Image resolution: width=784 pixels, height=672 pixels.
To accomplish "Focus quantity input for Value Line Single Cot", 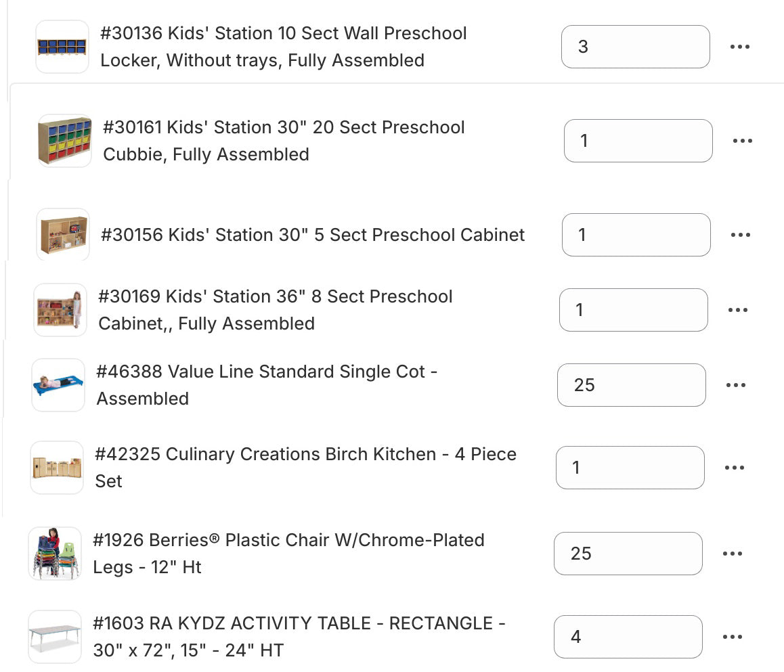I will (x=631, y=385).
